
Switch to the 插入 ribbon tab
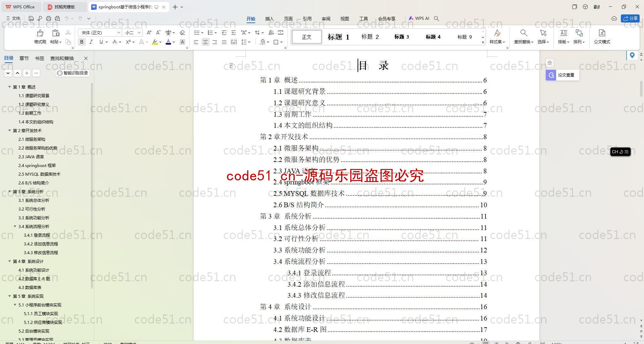click(x=269, y=19)
